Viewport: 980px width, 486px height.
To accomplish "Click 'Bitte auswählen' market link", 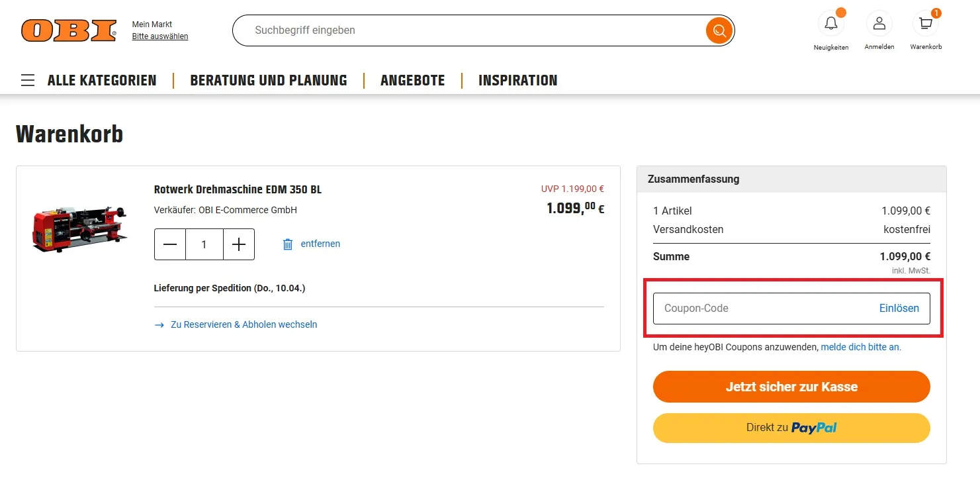I will coord(159,36).
